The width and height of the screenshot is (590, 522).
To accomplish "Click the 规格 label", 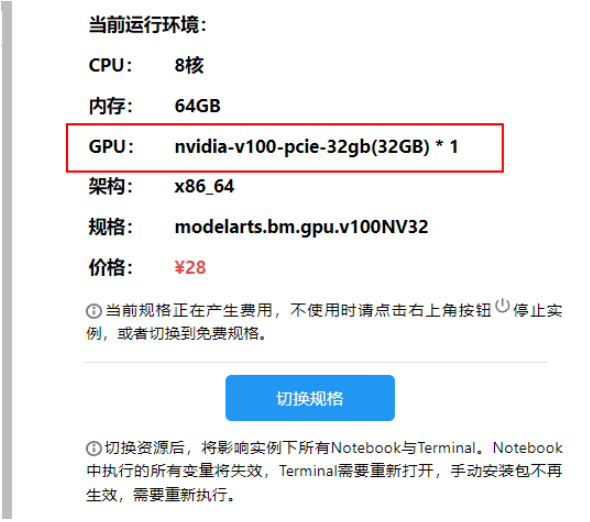I will [110, 227].
